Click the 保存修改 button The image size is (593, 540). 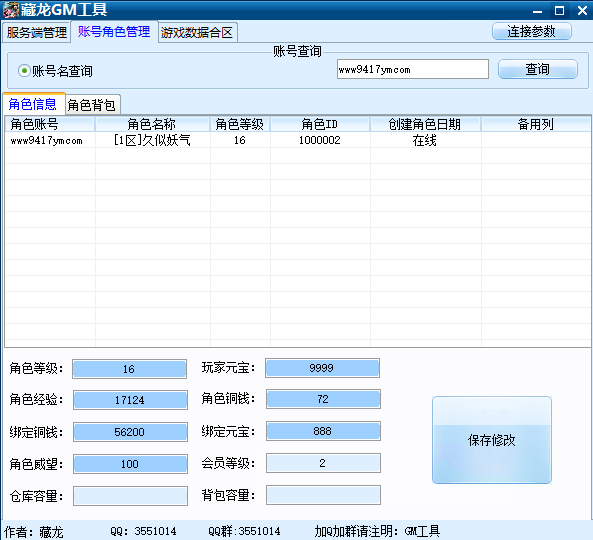coord(492,440)
